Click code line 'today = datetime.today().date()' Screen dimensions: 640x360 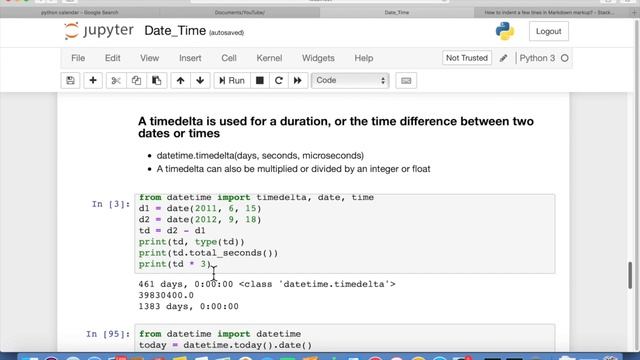tap(225, 345)
